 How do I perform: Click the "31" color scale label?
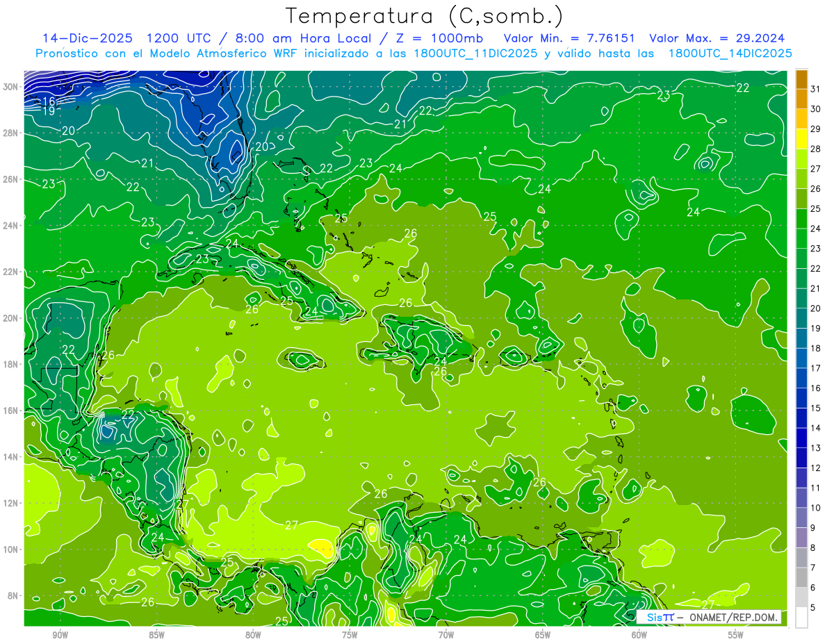click(816, 89)
